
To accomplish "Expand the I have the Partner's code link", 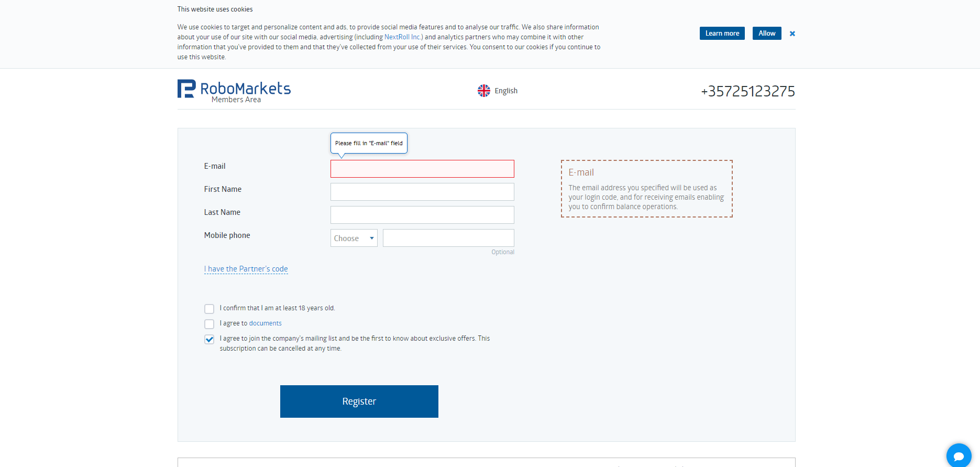I will [246, 269].
